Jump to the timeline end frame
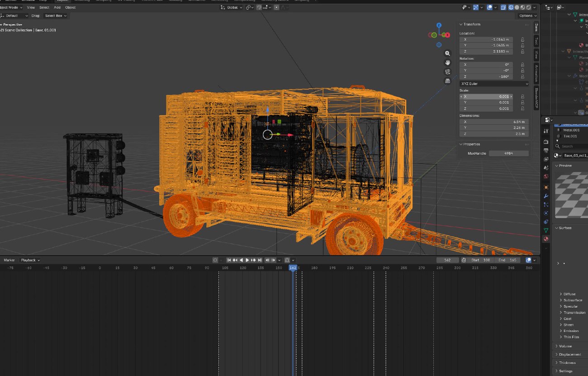Image resolution: width=588 pixels, height=376 pixels. (260, 260)
